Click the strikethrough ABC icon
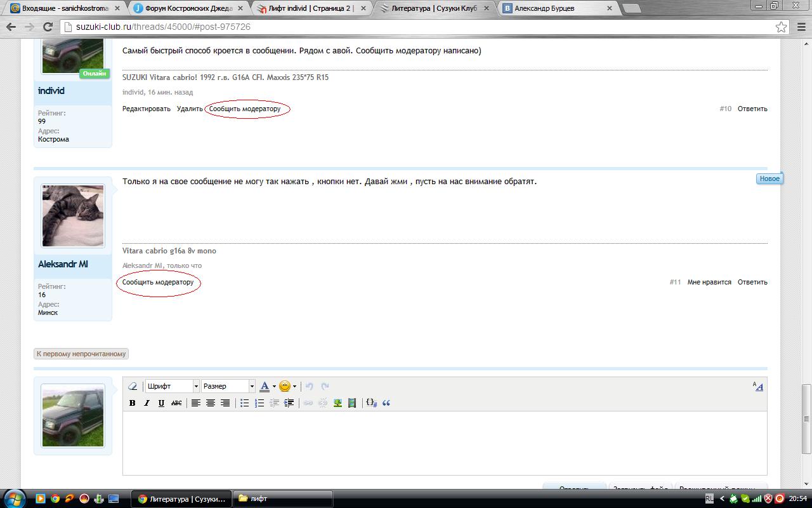The image size is (812, 508). click(x=176, y=403)
